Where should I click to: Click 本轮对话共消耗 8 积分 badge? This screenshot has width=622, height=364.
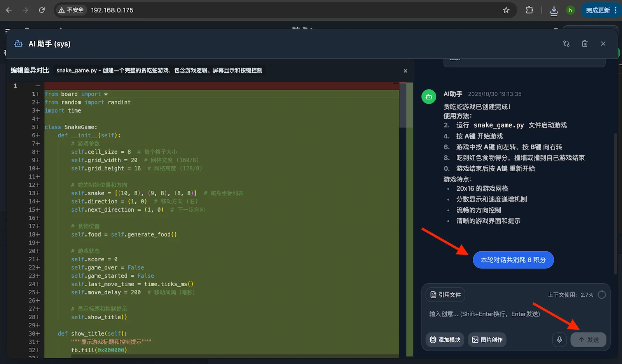pyautogui.click(x=513, y=260)
